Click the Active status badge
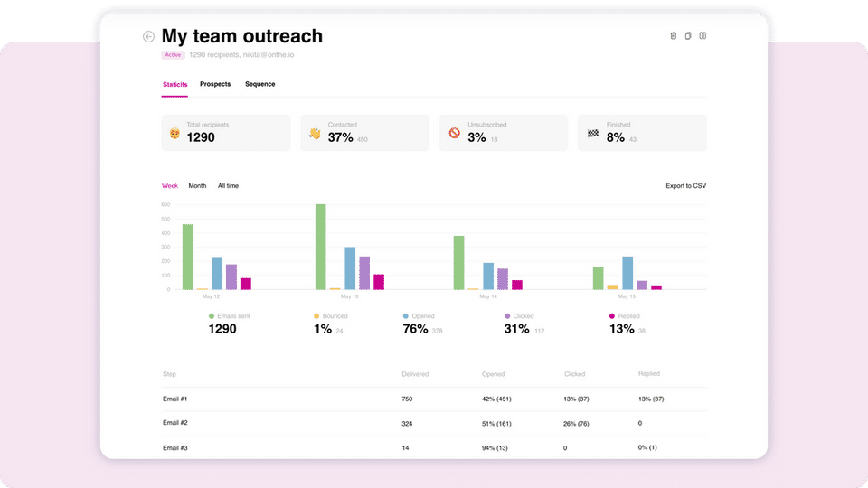Viewport: 868px width, 488px height. pos(173,55)
